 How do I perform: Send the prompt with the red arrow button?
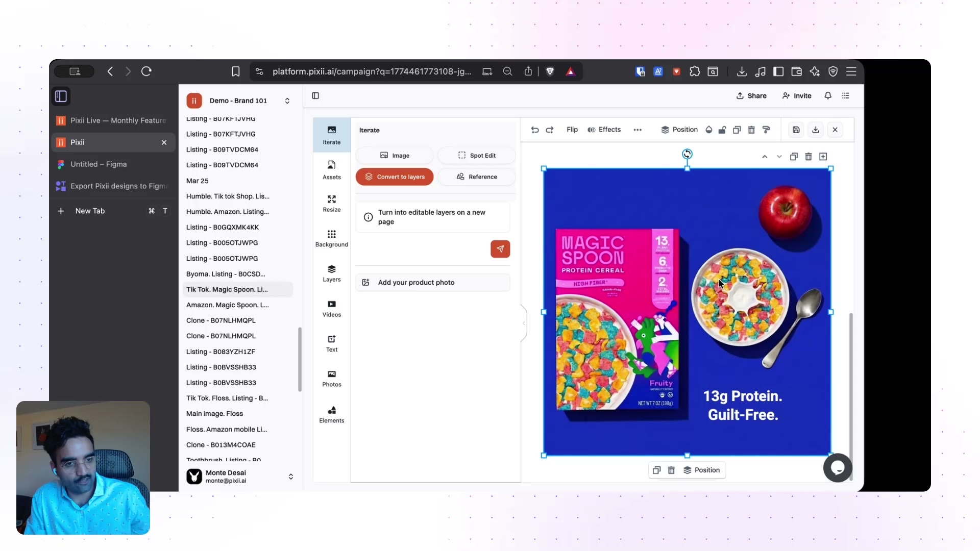(500, 249)
